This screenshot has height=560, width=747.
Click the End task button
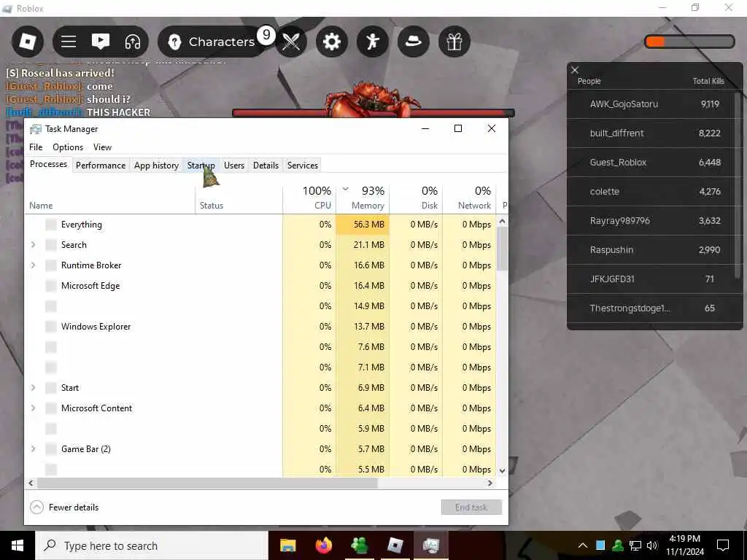pyautogui.click(x=471, y=507)
